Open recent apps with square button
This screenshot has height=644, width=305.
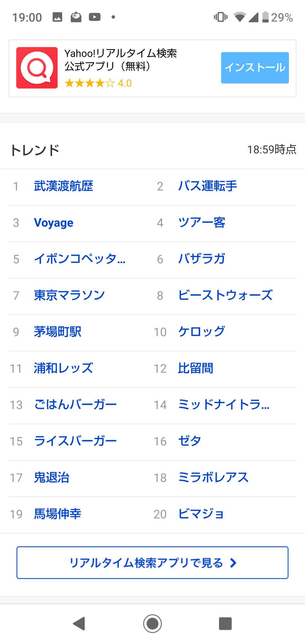pyautogui.click(x=225, y=623)
